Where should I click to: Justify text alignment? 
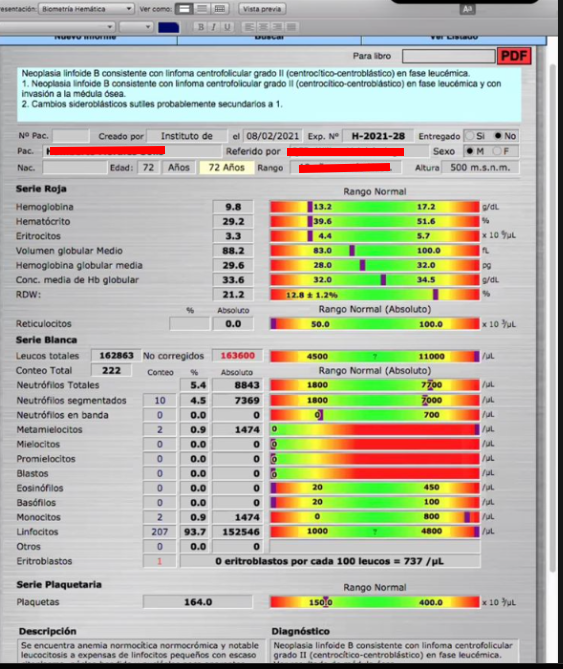click(x=291, y=27)
